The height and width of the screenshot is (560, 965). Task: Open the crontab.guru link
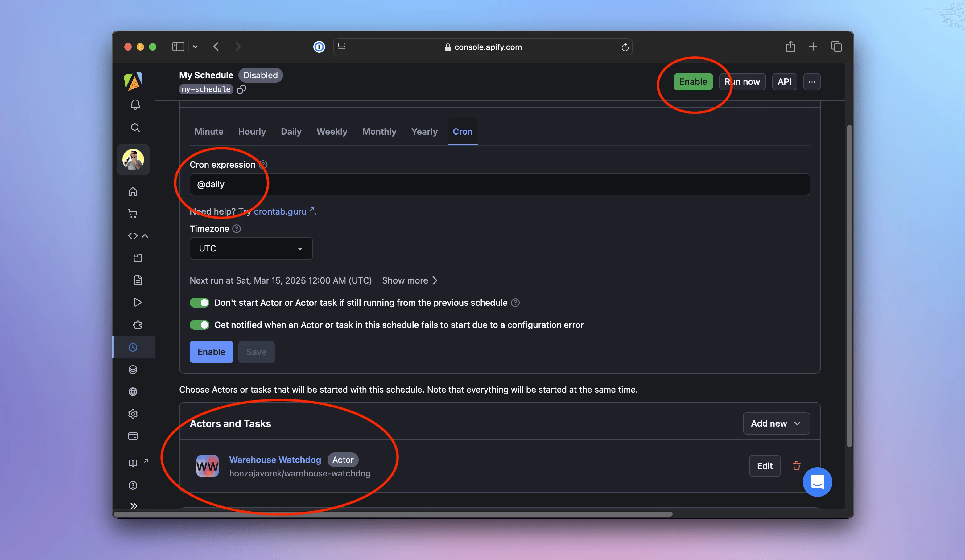click(280, 211)
